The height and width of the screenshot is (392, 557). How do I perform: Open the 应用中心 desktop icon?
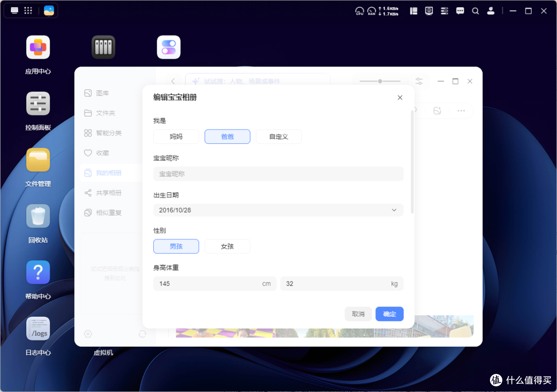(x=38, y=47)
